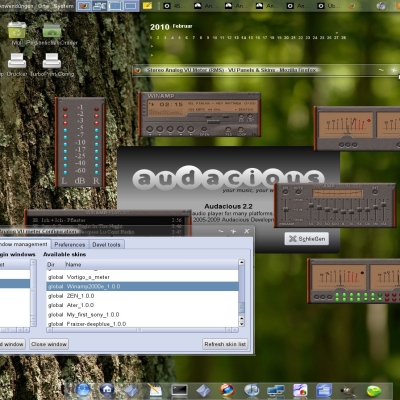Click the skin list scroll-down arrow
This screenshot has width=400, height=400.
click(242, 324)
